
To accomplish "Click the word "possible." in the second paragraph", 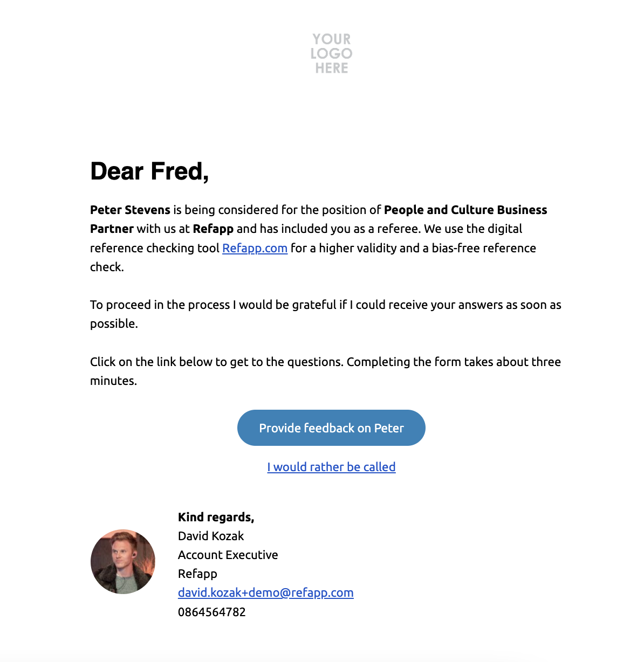I will (x=114, y=323).
